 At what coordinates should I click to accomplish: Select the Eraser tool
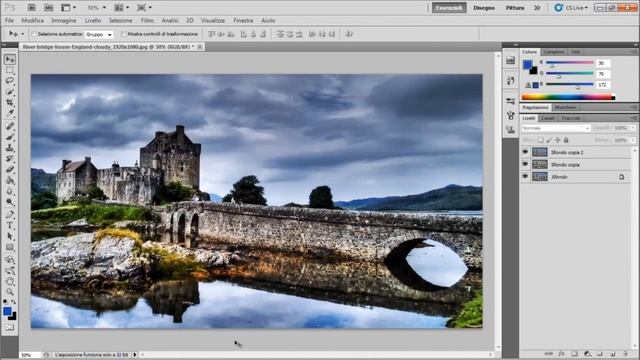point(10,169)
